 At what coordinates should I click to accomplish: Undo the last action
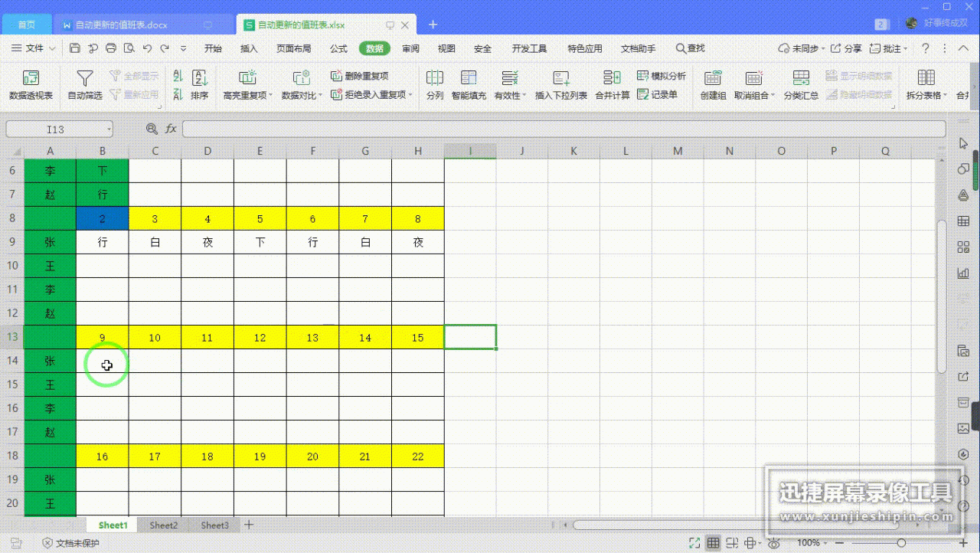click(x=147, y=48)
